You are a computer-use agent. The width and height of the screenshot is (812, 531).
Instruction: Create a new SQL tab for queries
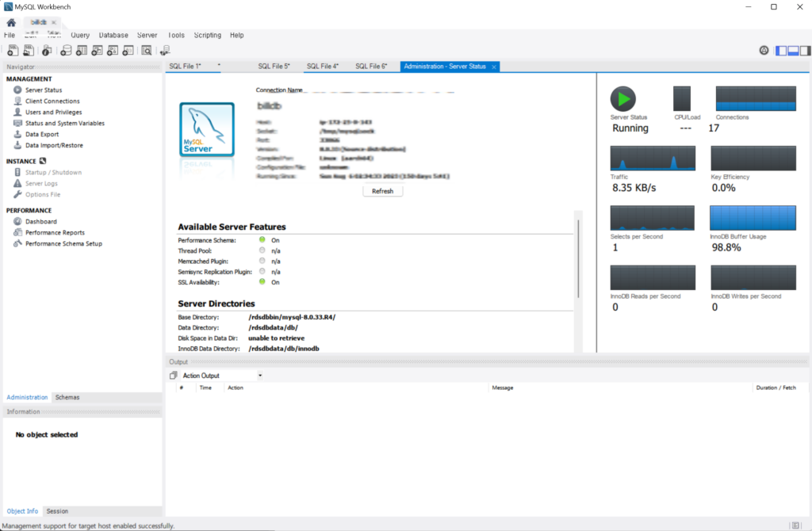[13, 50]
